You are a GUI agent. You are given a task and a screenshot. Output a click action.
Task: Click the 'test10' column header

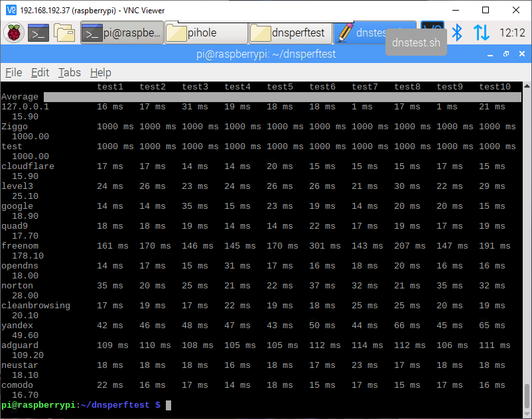point(495,87)
